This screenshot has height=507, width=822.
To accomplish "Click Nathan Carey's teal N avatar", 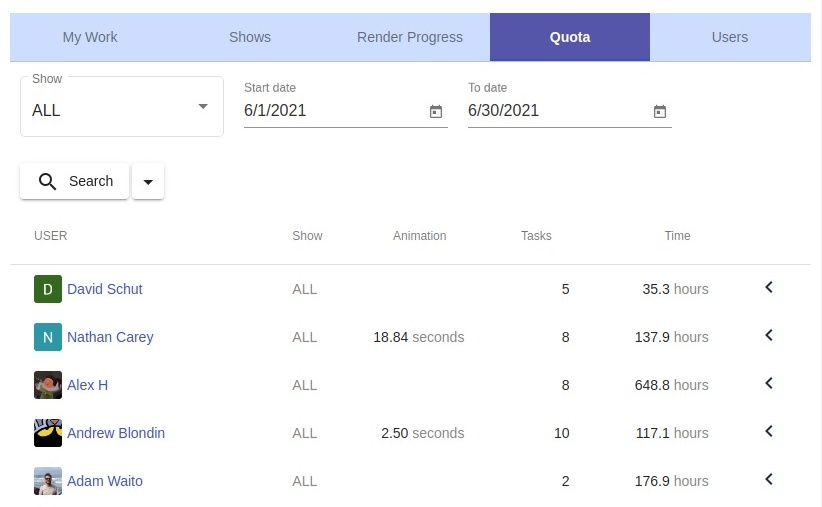I will [48, 337].
